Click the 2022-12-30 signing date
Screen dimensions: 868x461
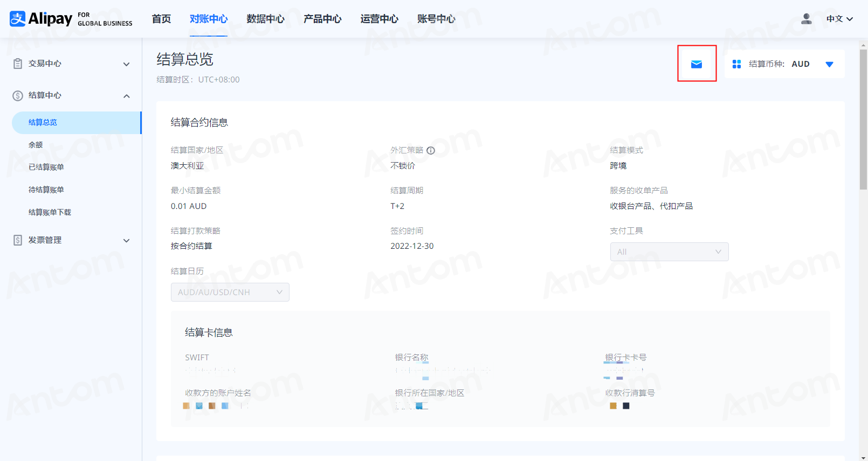[x=412, y=246]
